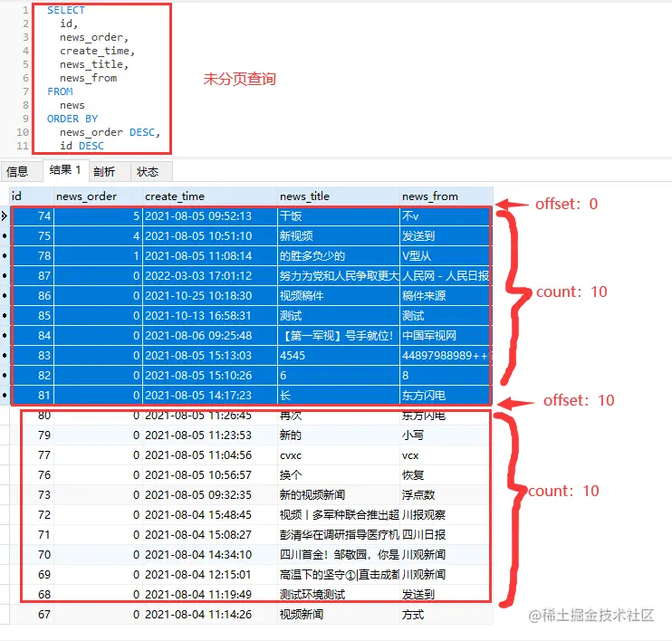Click the from cell 浮点数
The height and width of the screenshot is (641, 672).
[446, 495]
